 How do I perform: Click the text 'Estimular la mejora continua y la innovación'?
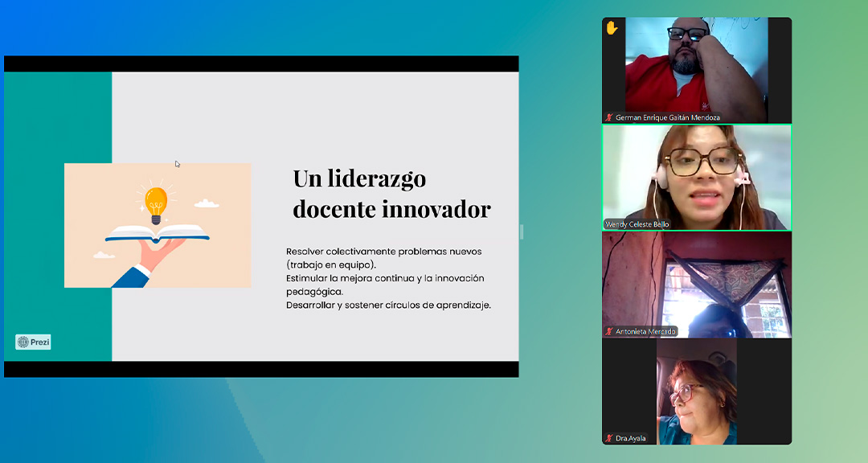385,278
